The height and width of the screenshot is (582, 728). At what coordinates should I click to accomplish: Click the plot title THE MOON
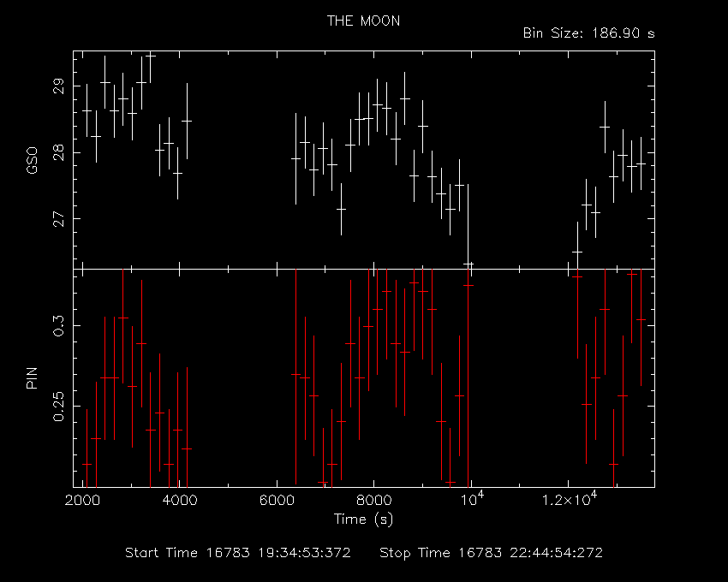(363, 21)
